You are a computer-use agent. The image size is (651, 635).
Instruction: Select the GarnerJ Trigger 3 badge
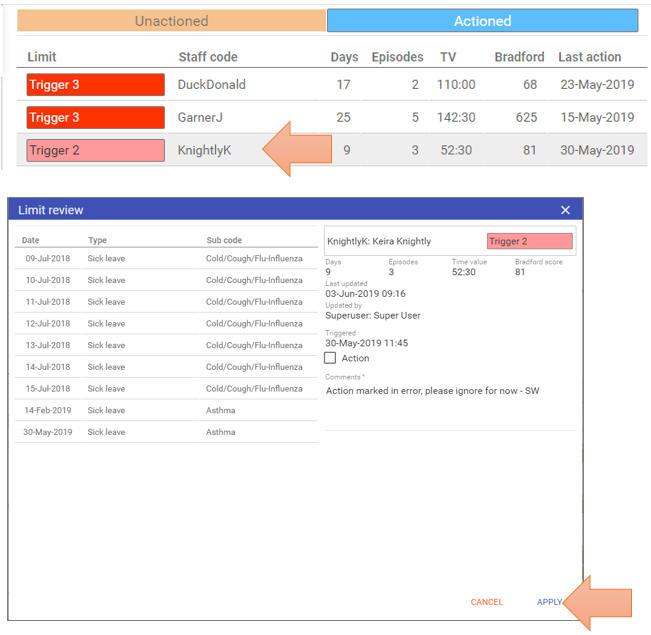(x=96, y=118)
